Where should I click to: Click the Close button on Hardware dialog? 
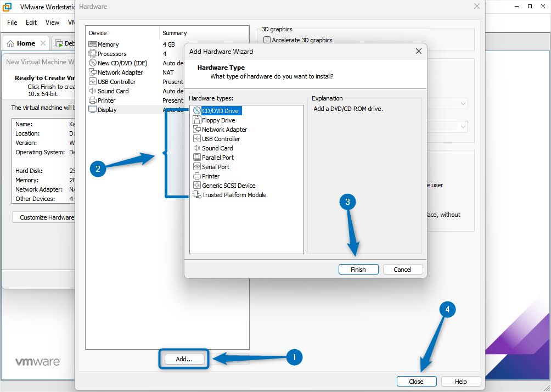tap(417, 381)
